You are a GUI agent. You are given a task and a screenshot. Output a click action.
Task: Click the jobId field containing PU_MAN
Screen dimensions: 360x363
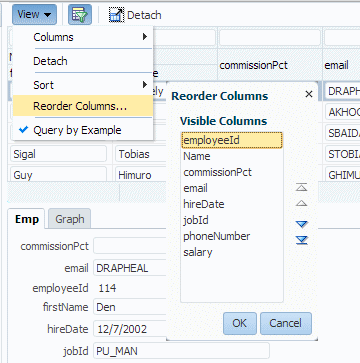[x=181, y=351]
